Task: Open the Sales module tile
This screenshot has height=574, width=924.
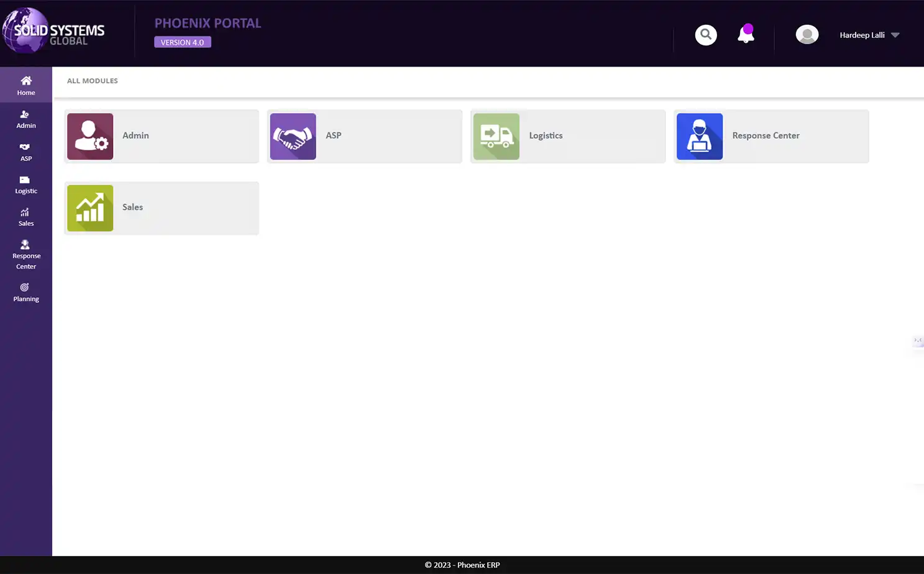Action: (161, 208)
